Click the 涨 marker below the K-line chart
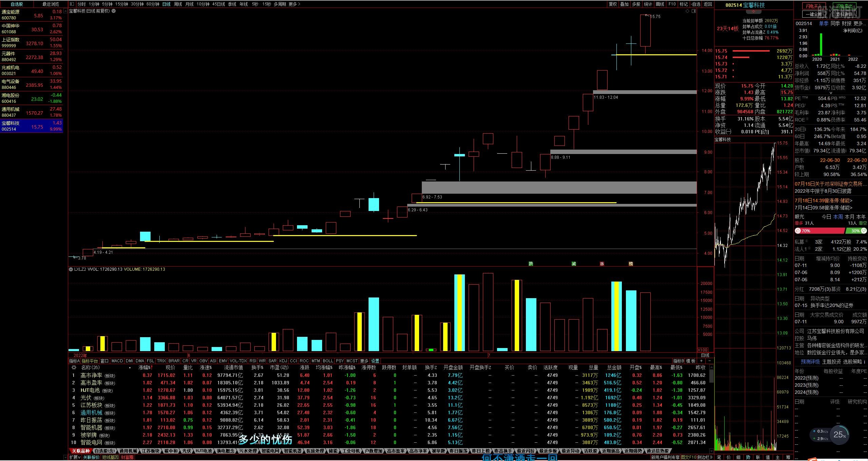 [602, 264]
